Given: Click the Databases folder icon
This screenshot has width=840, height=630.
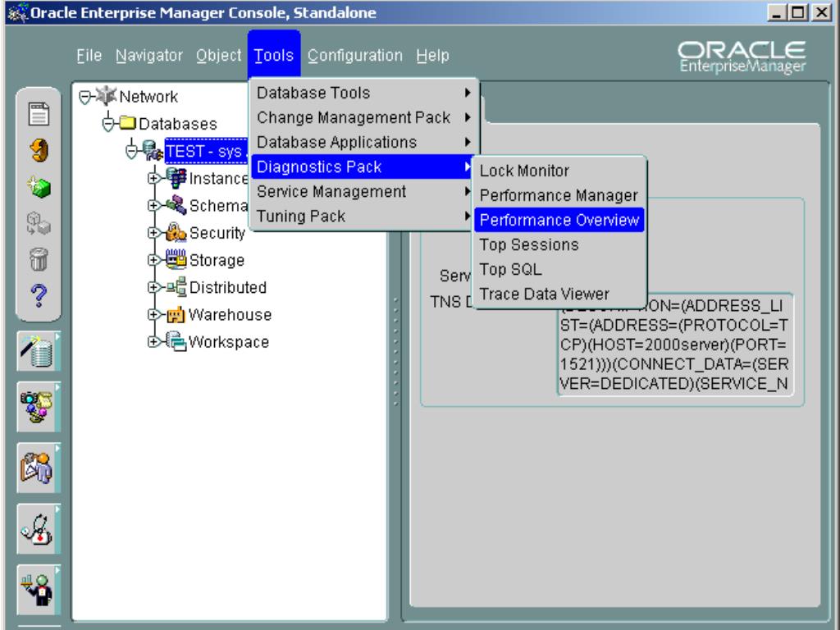Looking at the screenshot, I should 127,123.
